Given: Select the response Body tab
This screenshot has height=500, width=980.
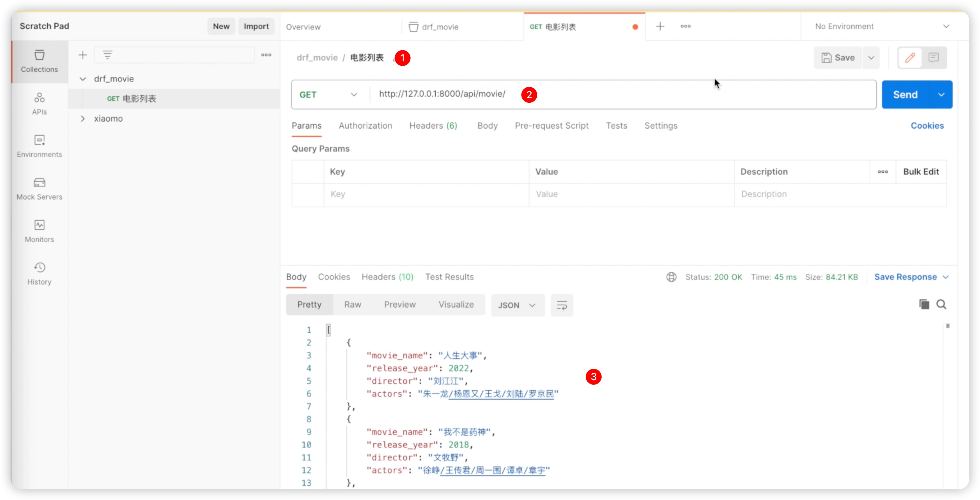Looking at the screenshot, I should pyautogui.click(x=296, y=277).
